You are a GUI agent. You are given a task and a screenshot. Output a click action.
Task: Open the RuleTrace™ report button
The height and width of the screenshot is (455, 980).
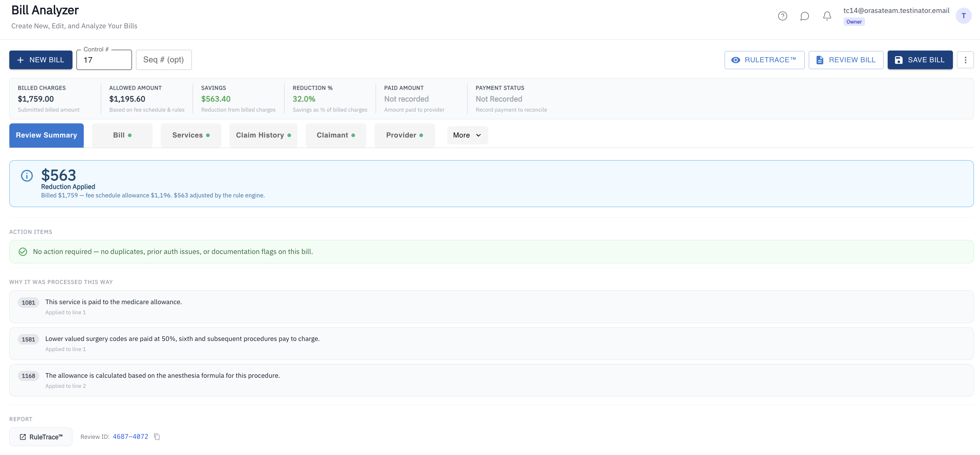[41, 437]
